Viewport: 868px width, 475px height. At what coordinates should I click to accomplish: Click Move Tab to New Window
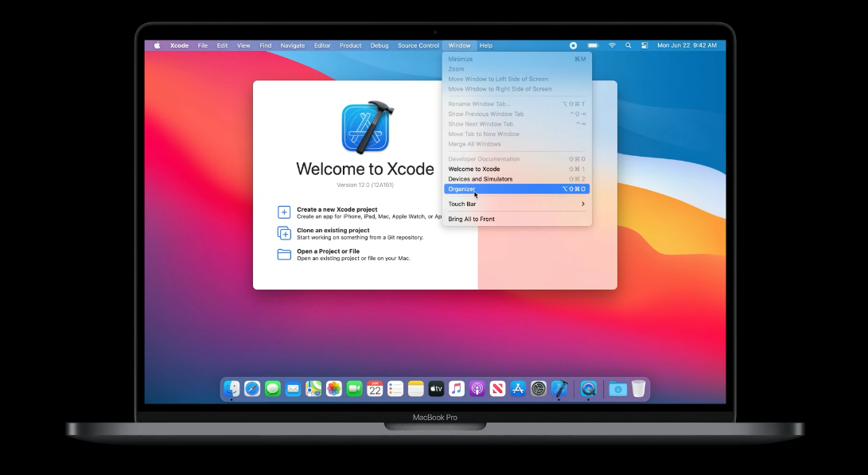pyautogui.click(x=516, y=134)
